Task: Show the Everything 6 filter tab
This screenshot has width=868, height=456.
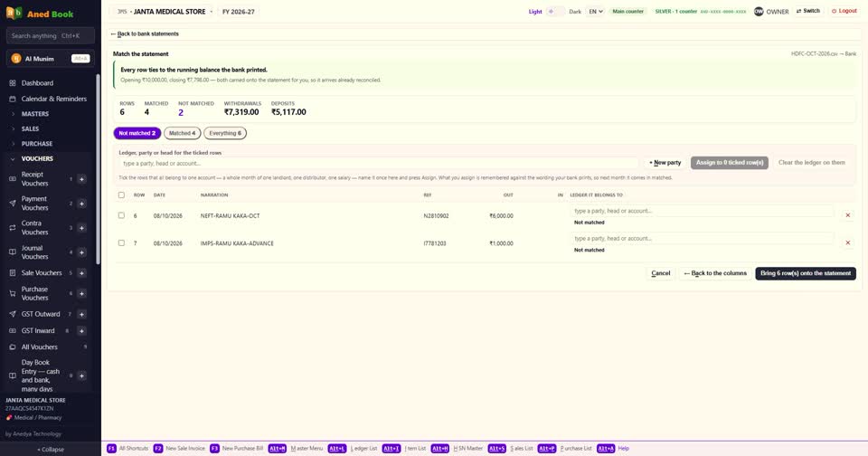Action: (225, 133)
